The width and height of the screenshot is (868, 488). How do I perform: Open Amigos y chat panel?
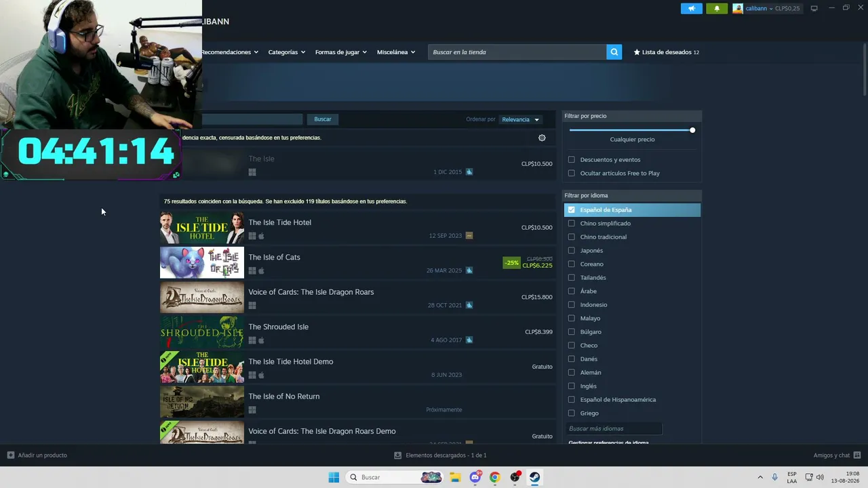(x=837, y=455)
